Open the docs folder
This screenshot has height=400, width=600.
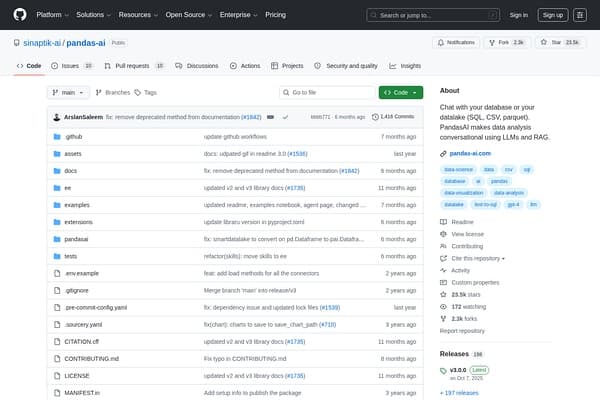click(x=70, y=171)
